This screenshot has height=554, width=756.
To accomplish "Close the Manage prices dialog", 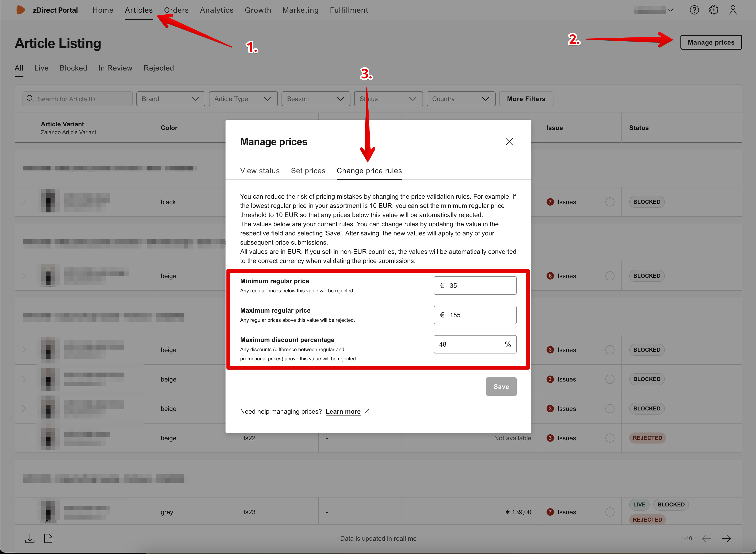I will point(509,142).
